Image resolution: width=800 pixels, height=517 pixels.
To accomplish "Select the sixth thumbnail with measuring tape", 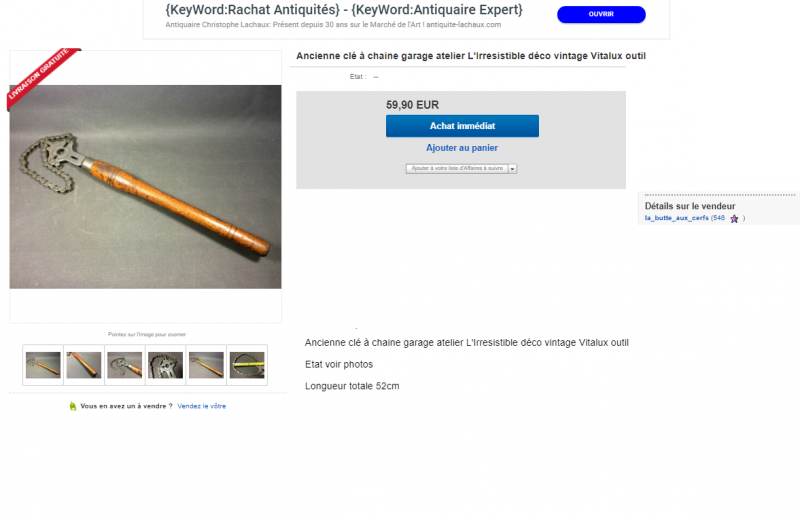I will pyautogui.click(x=247, y=365).
